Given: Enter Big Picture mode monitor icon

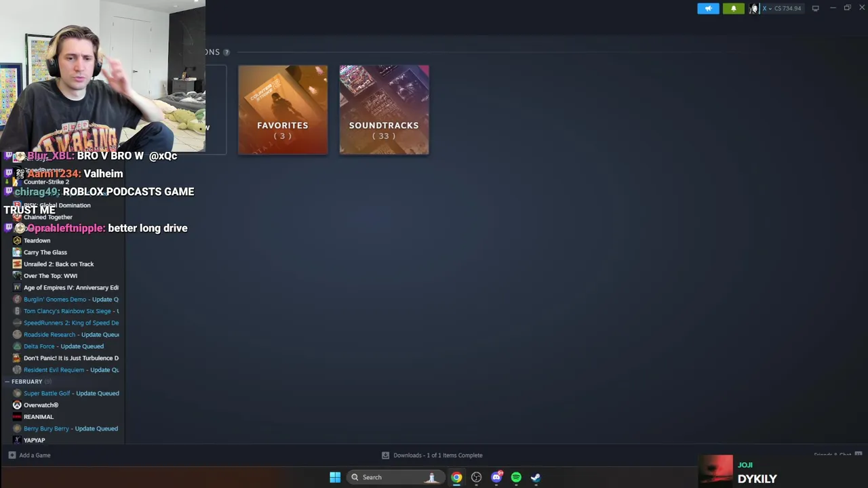Looking at the screenshot, I should (815, 8).
